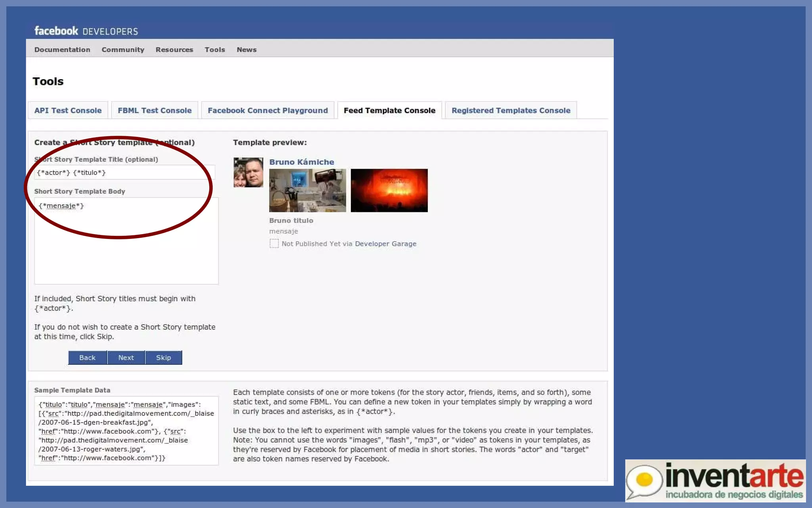
Task: Open the Resources menu
Action: click(x=174, y=50)
